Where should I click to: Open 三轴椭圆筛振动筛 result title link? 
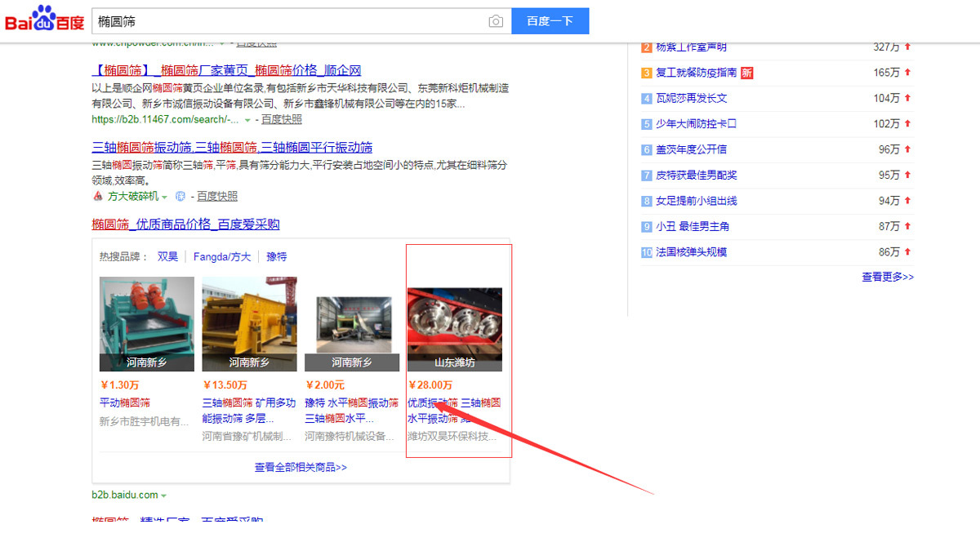[x=232, y=147]
